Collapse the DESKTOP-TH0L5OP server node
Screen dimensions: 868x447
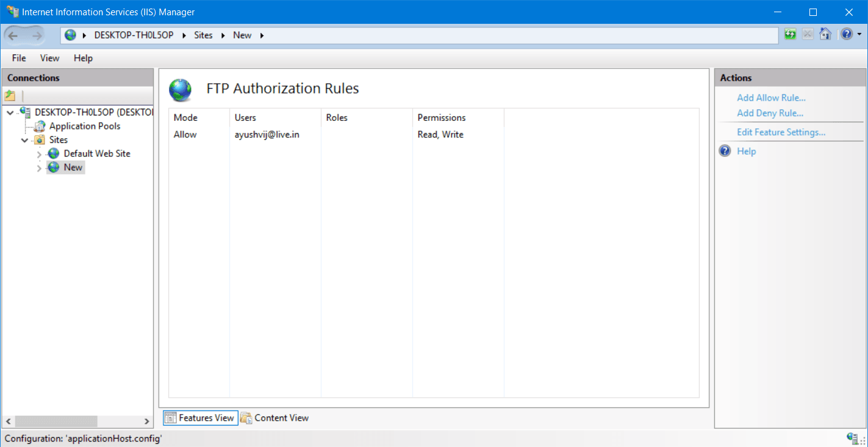pyautogui.click(x=10, y=112)
